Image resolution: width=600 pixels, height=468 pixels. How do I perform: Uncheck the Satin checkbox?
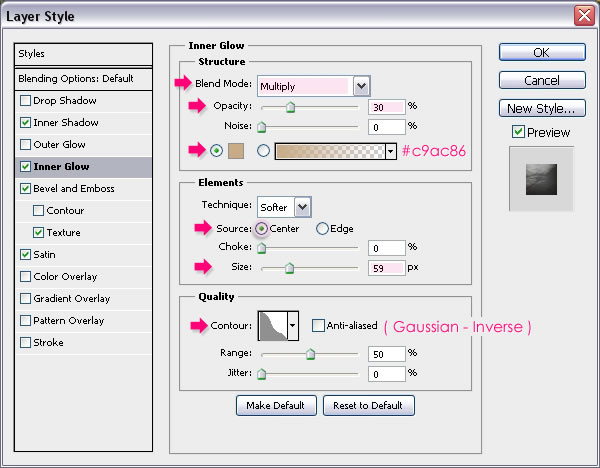click(25, 254)
